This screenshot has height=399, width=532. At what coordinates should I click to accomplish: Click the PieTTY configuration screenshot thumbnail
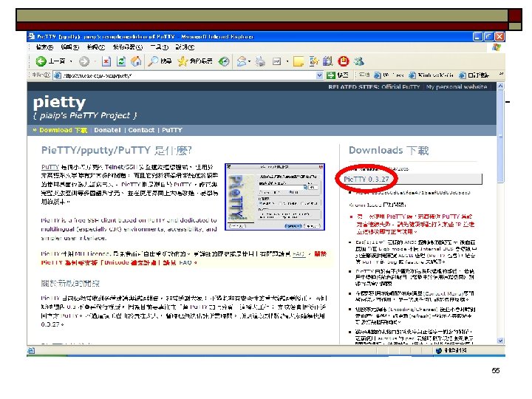(275, 197)
